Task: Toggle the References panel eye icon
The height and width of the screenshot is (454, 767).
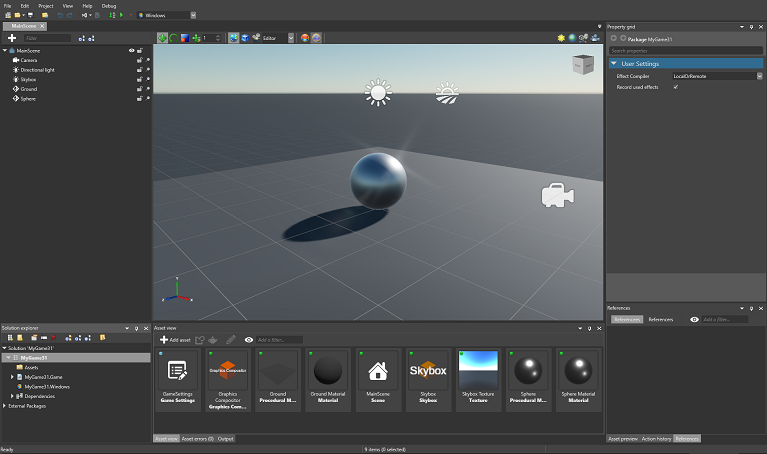Action: [694, 319]
